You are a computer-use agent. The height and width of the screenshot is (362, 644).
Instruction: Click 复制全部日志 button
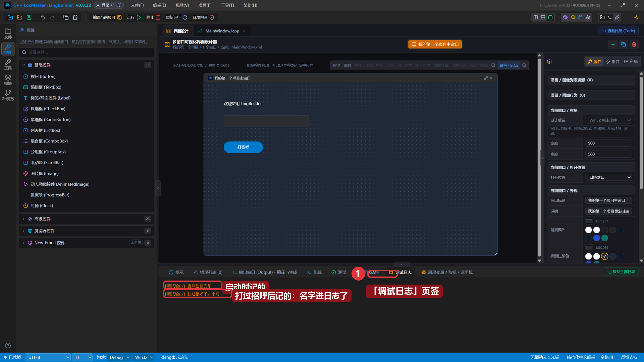tap(621, 272)
